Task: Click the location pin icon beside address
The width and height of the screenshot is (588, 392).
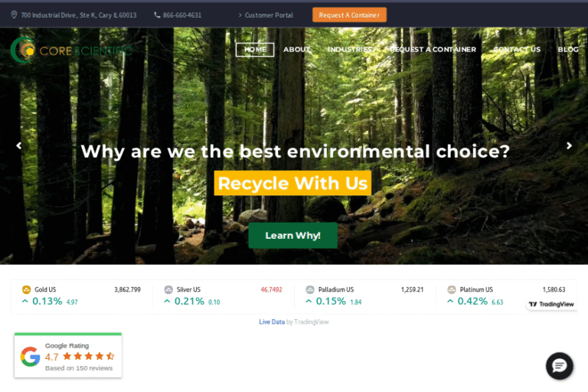Action: pos(14,15)
